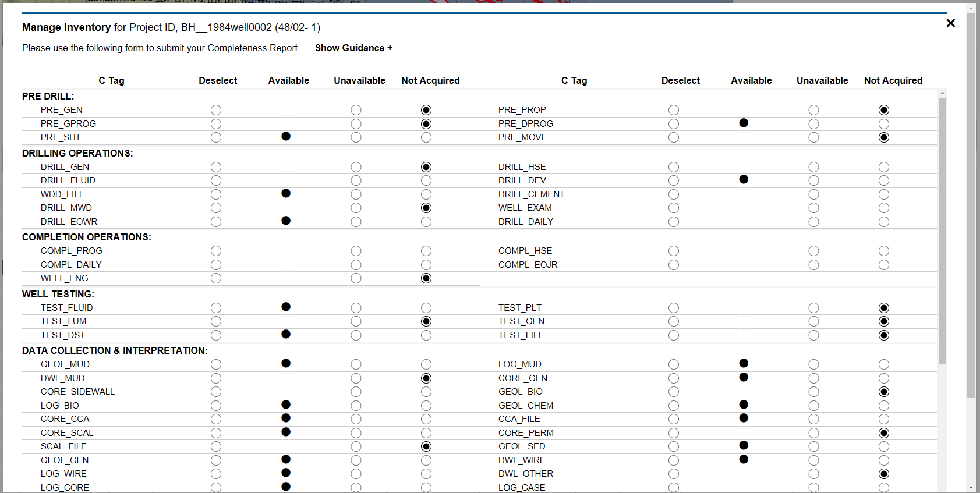Set LOG_CORE to Available
This screenshot has width=980, height=493.
(x=286, y=487)
